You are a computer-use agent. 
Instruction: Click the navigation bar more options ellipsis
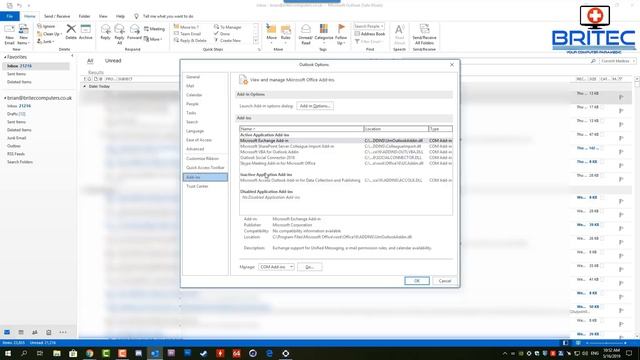tap(63, 332)
